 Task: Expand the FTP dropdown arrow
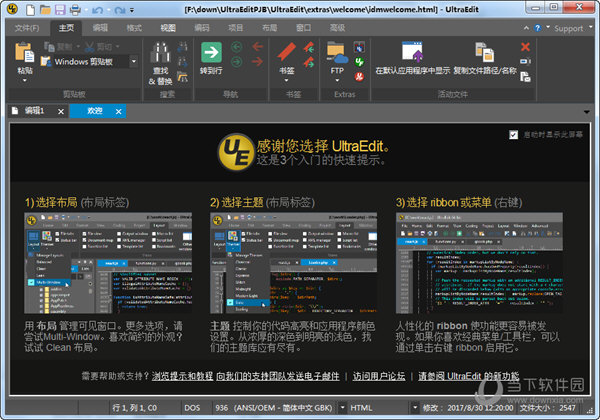pyautogui.click(x=337, y=80)
